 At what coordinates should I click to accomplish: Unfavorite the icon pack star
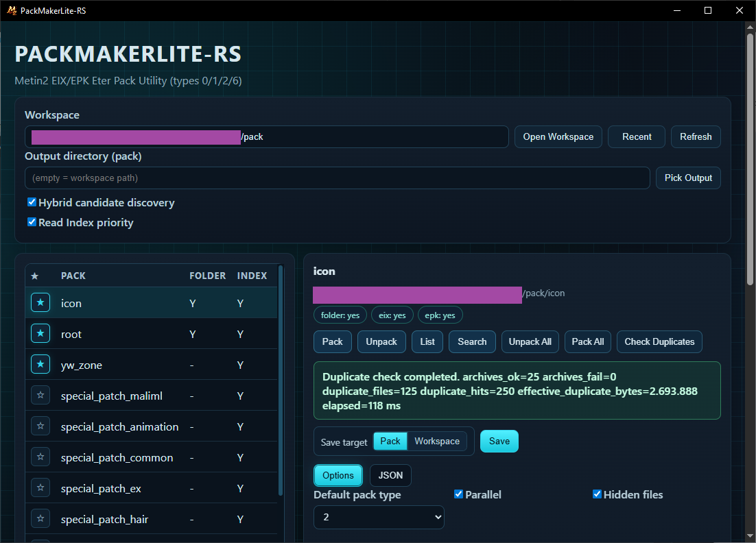point(40,302)
